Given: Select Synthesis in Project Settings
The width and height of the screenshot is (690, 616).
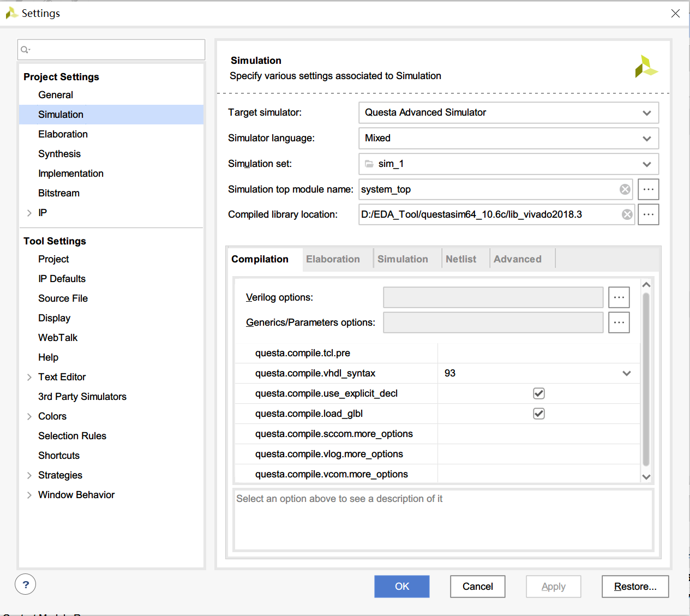Looking at the screenshot, I should click(59, 154).
